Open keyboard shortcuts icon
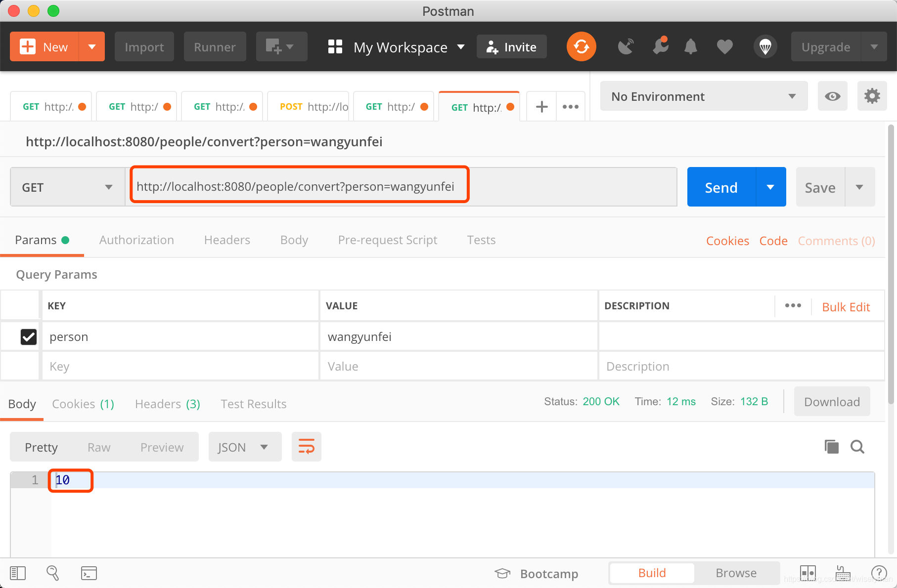Image resolution: width=897 pixels, height=588 pixels. tap(843, 573)
